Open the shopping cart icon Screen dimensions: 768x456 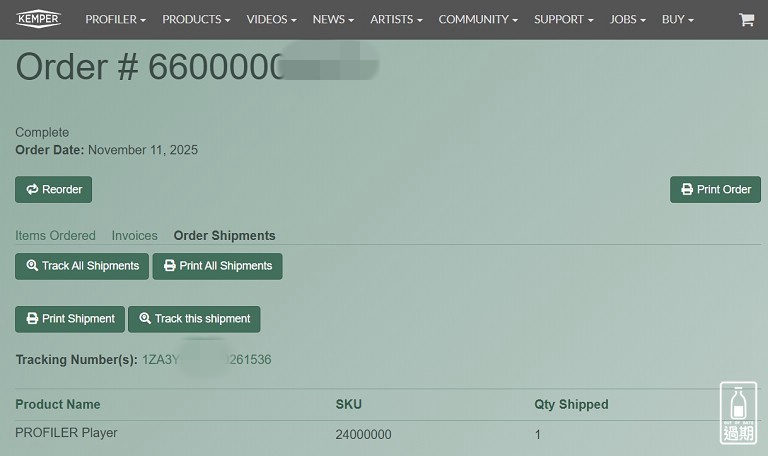[x=746, y=20]
